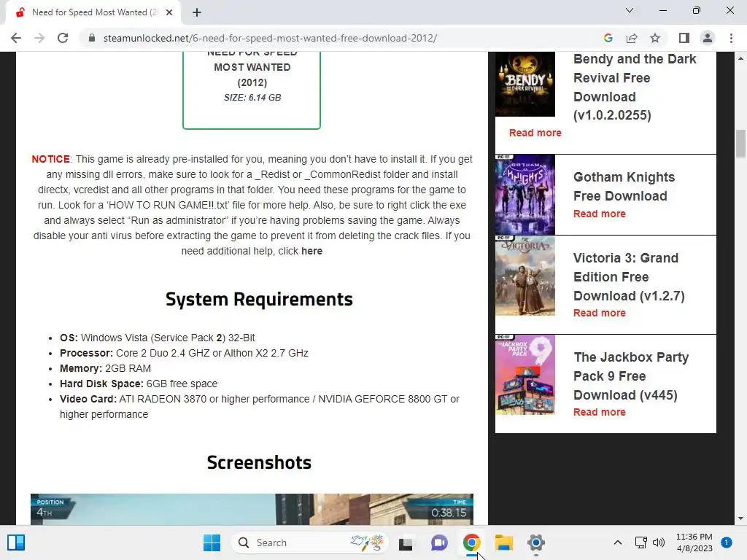747x560 pixels.
Task: Share this page via share icon
Action: click(632, 38)
